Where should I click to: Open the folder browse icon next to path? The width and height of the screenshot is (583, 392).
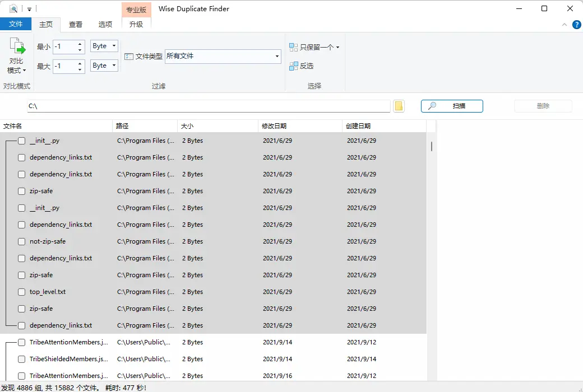click(x=399, y=106)
